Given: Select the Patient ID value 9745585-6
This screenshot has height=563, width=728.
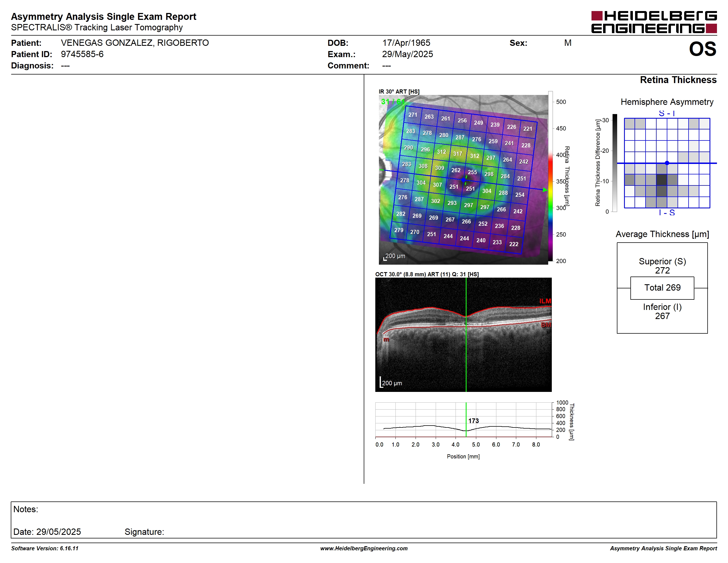Looking at the screenshot, I should tap(82, 54).
